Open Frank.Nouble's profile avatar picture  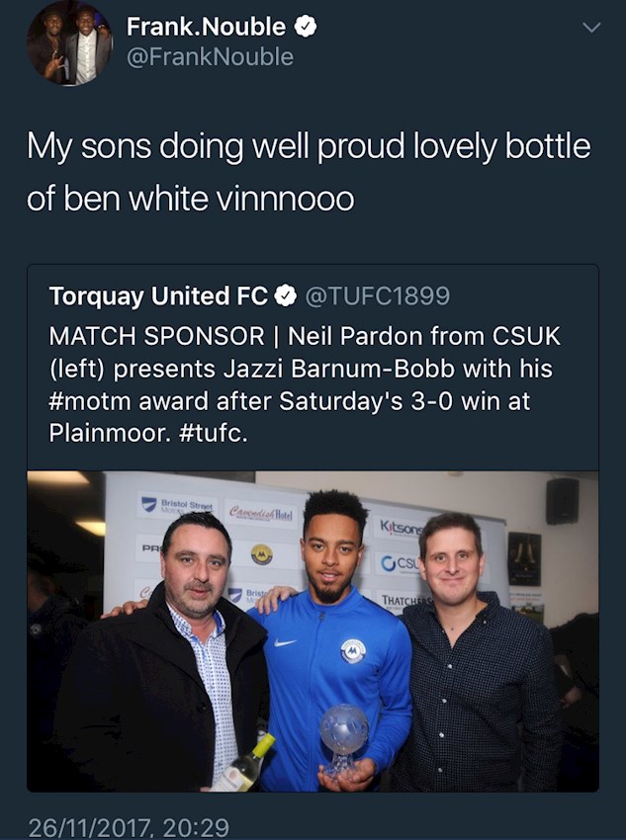point(69,42)
